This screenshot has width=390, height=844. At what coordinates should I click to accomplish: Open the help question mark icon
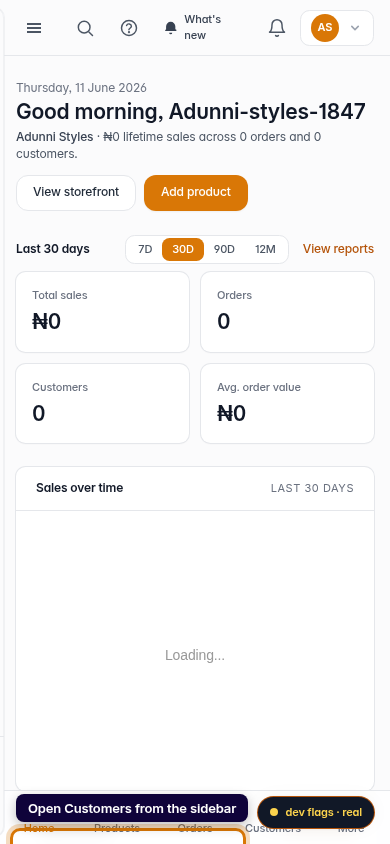point(129,28)
